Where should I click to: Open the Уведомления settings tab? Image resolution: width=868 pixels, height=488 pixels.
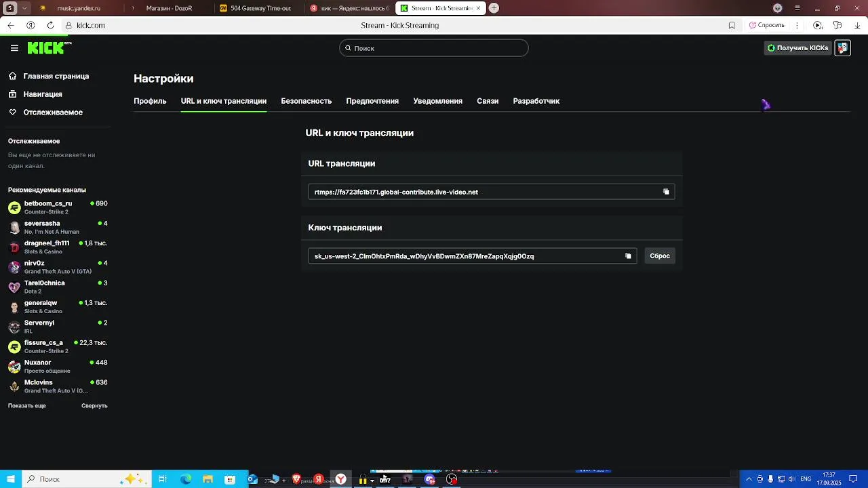[438, 101]
